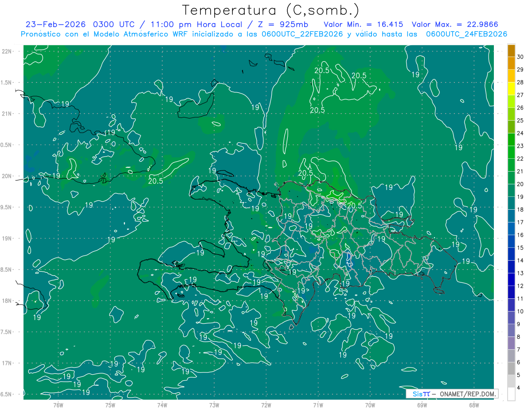Click the 0300 UTC time label
The image size is (532, 411).
click(x=115, y=24)
